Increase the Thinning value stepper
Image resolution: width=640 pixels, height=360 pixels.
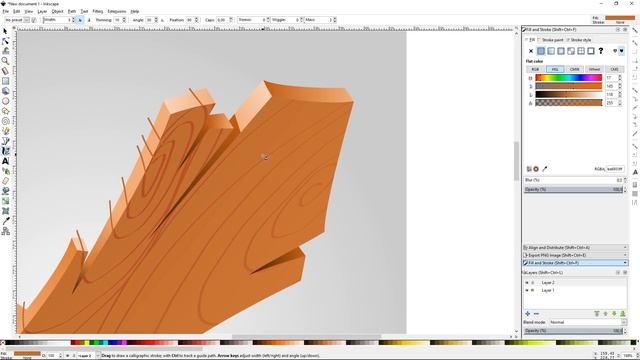pos(124,18)
